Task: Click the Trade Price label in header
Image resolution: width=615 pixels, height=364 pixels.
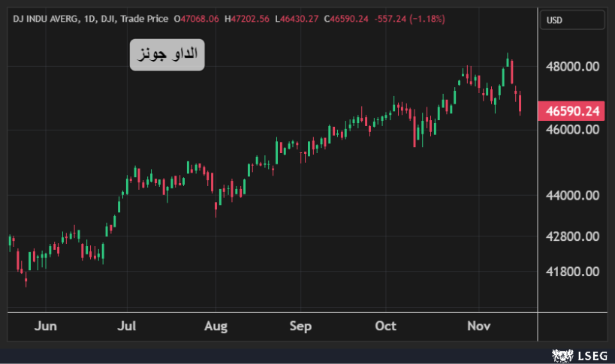Action: 143,18
